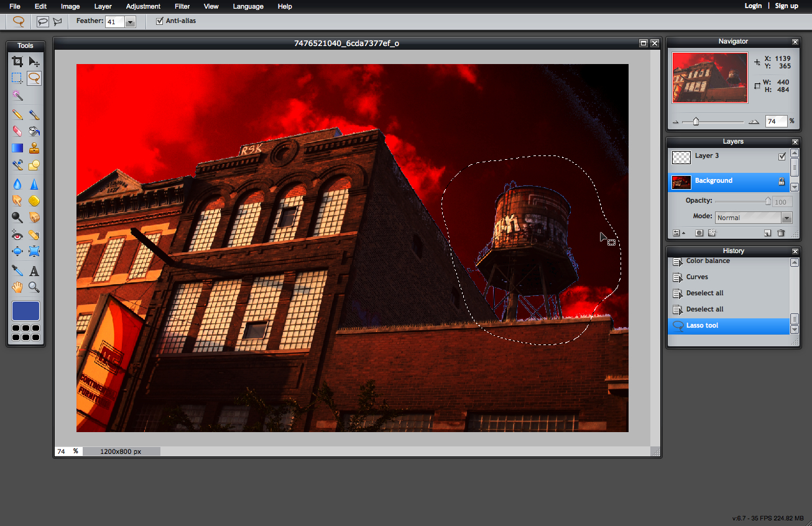This screenshot has width=812, height=526.
Task: Select the Type text tool
Action: point(34,270)
